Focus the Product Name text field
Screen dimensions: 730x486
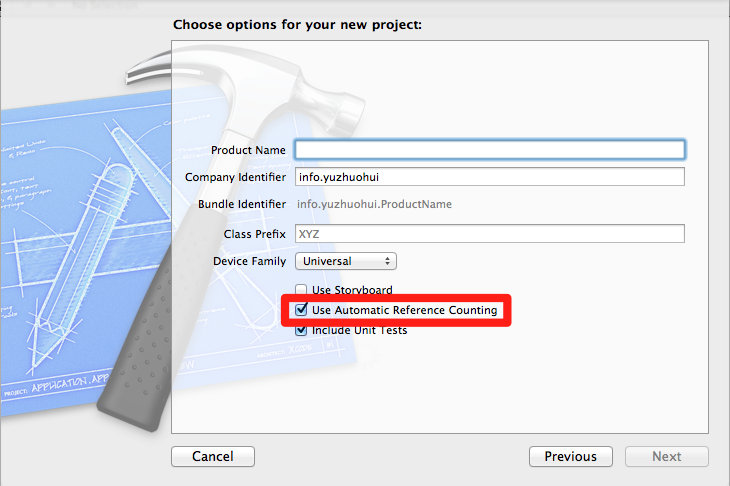489,150
